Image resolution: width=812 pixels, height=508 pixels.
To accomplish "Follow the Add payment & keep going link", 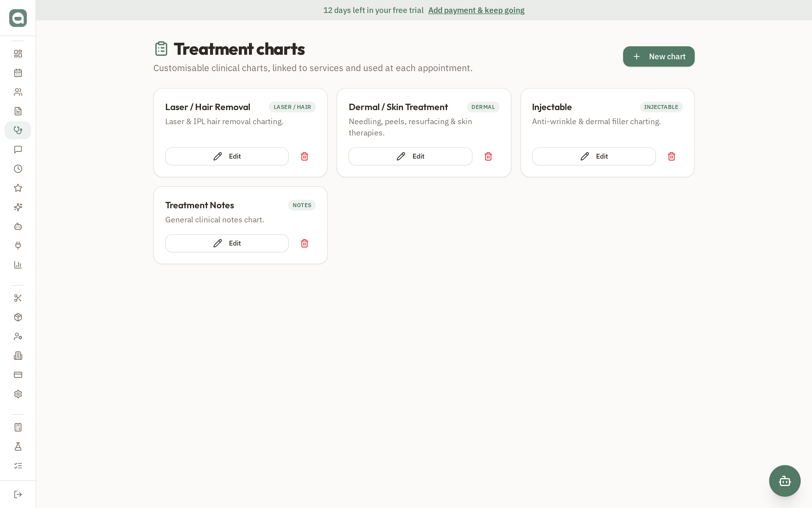I will [x=476, y=10].
